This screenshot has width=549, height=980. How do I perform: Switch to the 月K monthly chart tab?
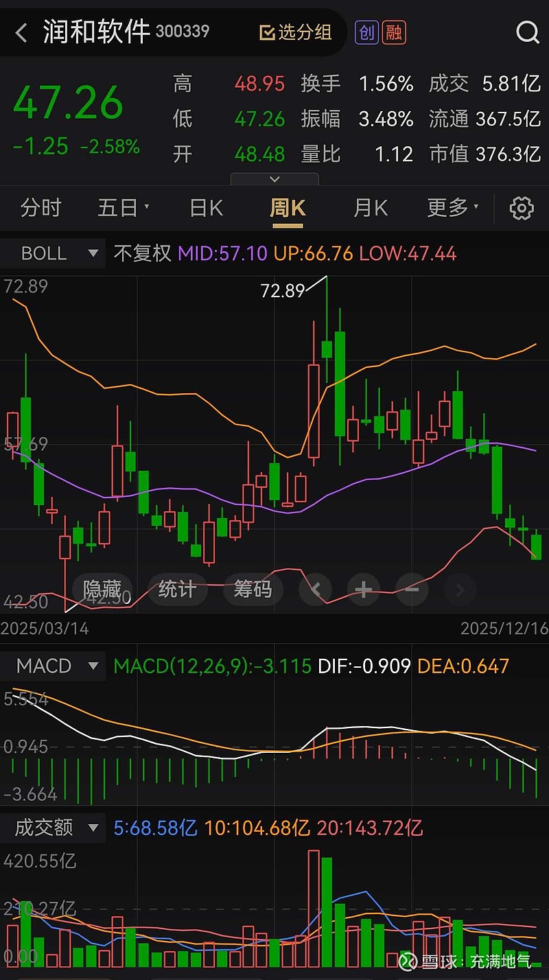pyautogui.click(x=370, y=208)
